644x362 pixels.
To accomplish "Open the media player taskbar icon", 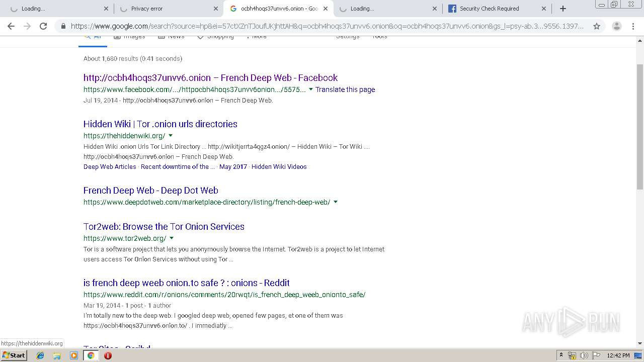I will [x=74, y=355].
